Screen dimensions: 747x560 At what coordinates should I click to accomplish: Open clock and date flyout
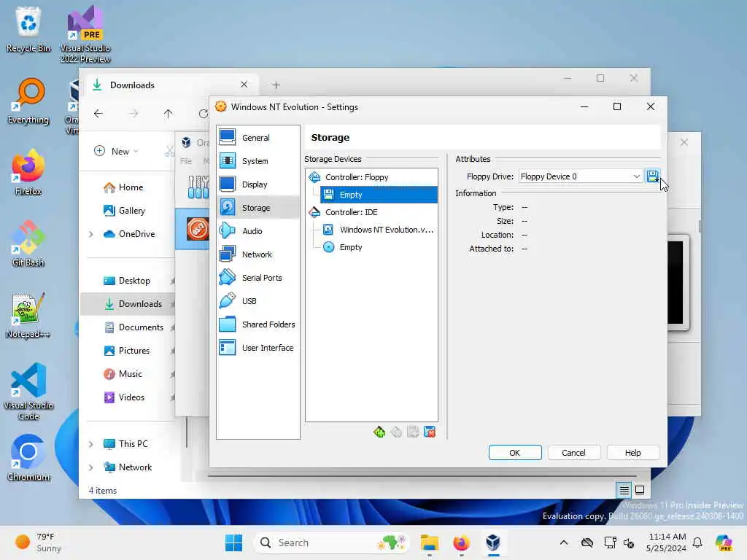point(667,542)
